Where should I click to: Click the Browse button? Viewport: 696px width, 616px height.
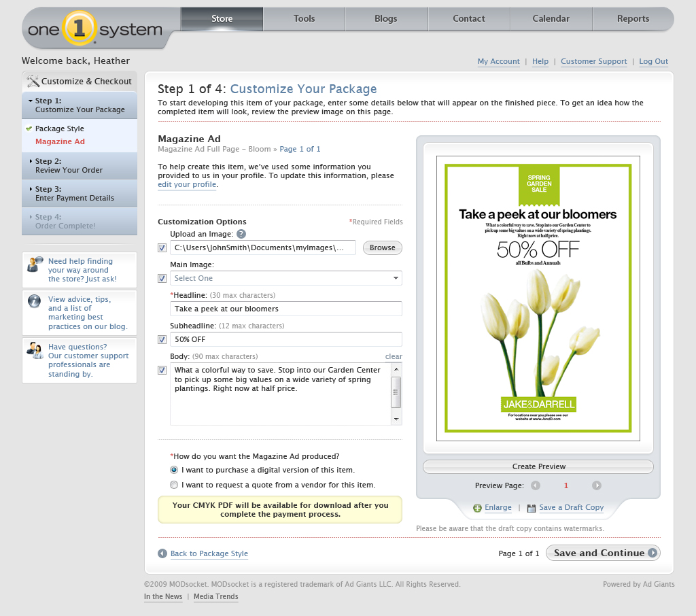[382, 247]
